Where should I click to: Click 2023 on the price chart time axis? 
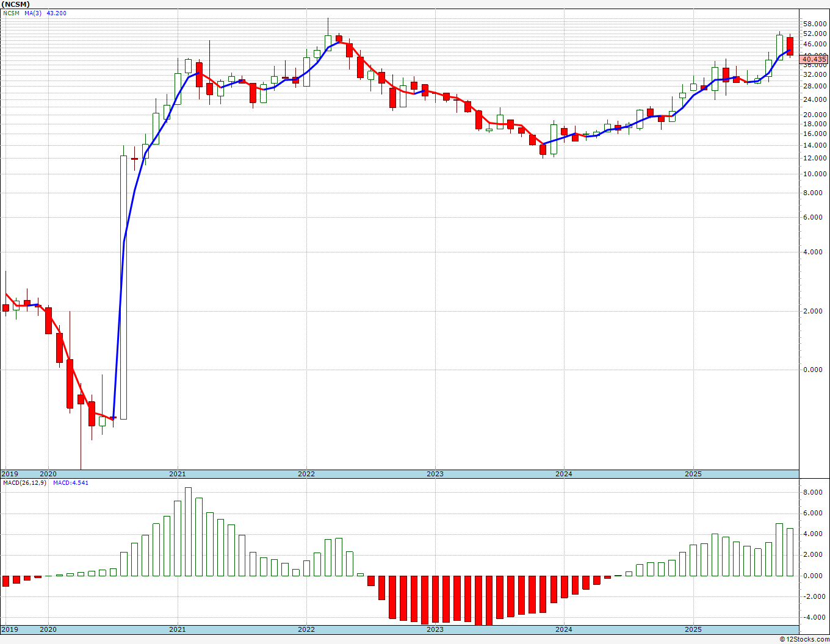click(x=435, y=474)
